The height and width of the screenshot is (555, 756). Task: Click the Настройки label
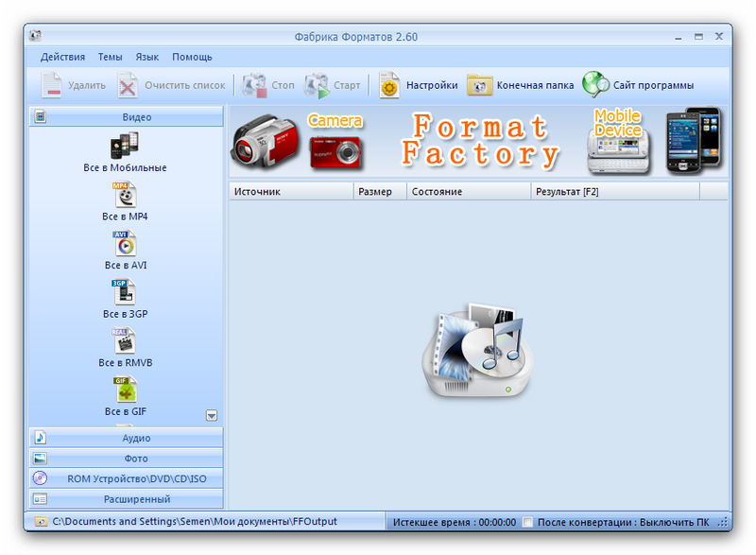coord(432,85)
